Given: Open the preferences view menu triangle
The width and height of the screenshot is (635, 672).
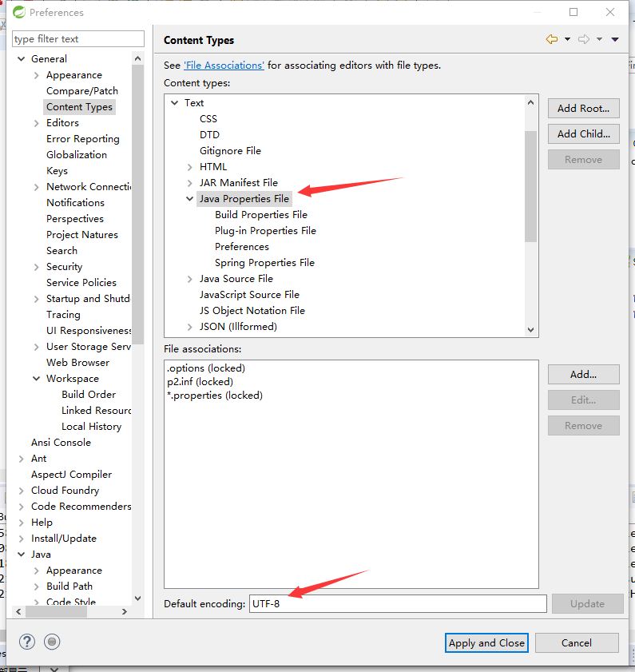Looking at the screenshot, I should tap(615, 39).
